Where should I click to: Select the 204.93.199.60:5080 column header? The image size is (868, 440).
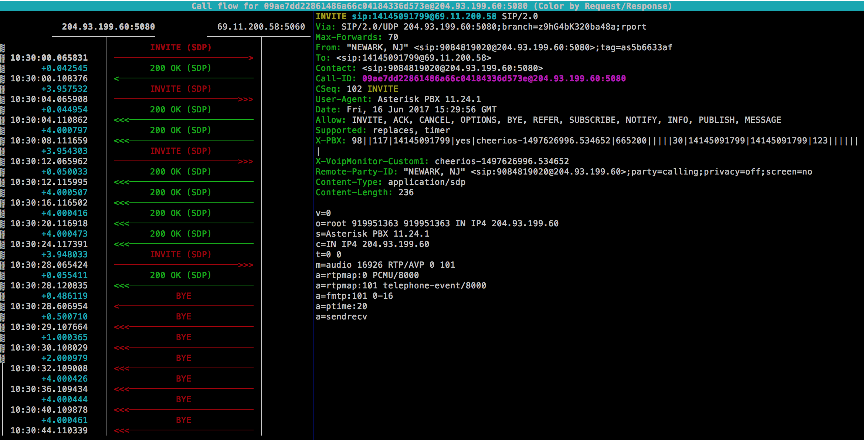108,27
